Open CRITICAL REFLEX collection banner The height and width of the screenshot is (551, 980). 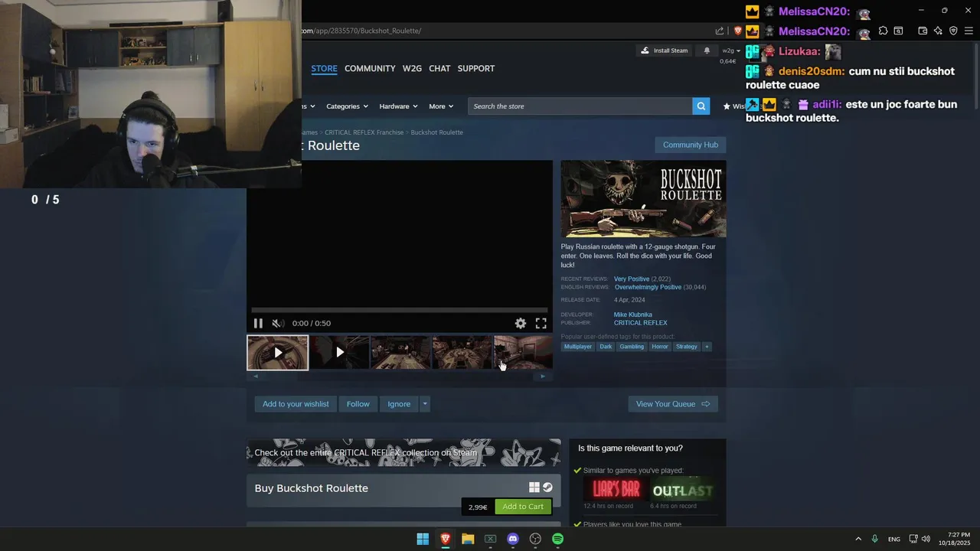pos(403,452)
